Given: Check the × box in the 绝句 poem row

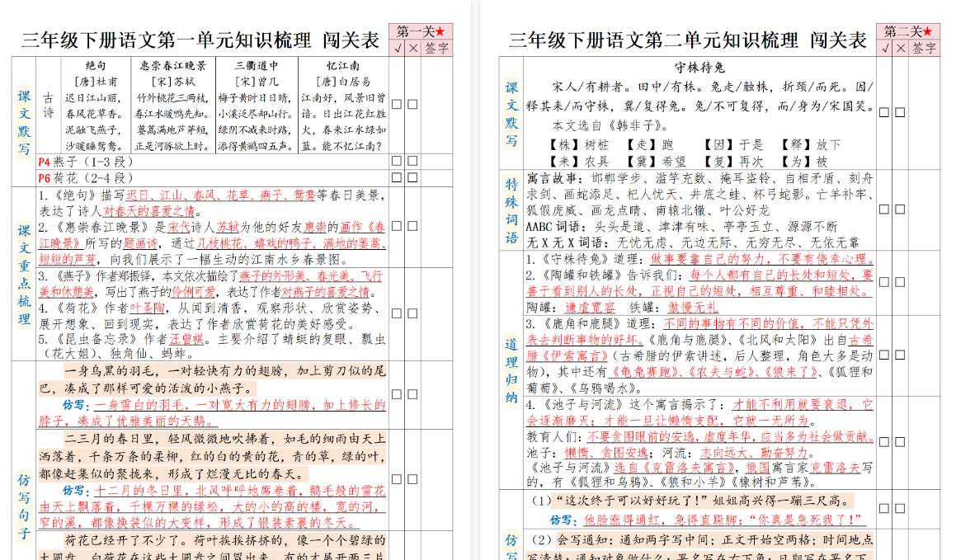Looking at the screenshot, I should [x=412, y=103].
